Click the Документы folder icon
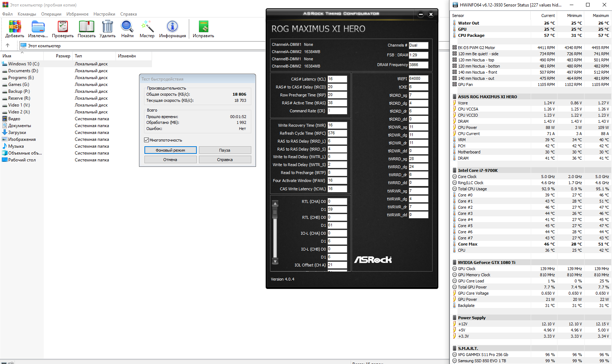The image size is (612, 364). (x=5, y=126)
